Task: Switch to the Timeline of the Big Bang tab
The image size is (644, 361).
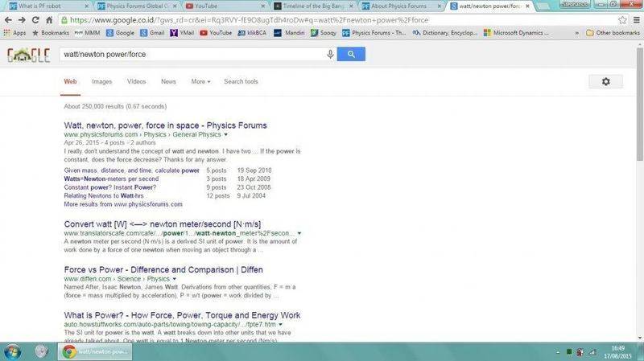Action: pyautogui.click(x=314, y=6)
